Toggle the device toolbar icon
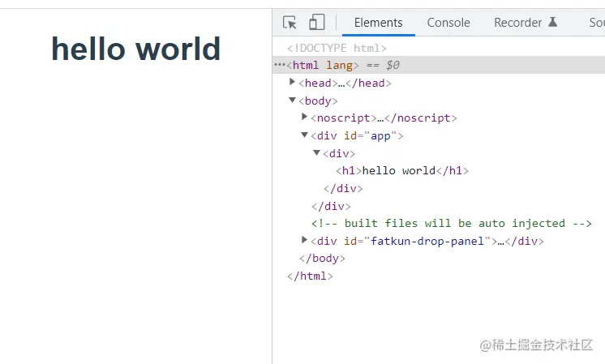 tap(317, 23)
